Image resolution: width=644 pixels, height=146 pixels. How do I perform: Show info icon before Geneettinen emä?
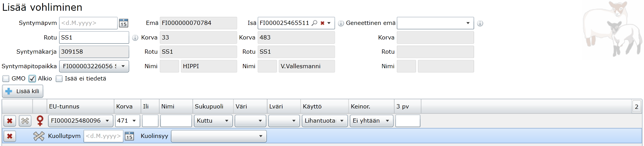tap(341, 23)
